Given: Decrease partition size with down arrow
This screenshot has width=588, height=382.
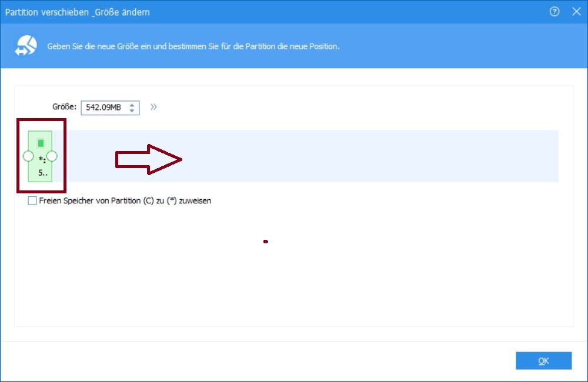Looking at the screenshot, I should point(132,110).
